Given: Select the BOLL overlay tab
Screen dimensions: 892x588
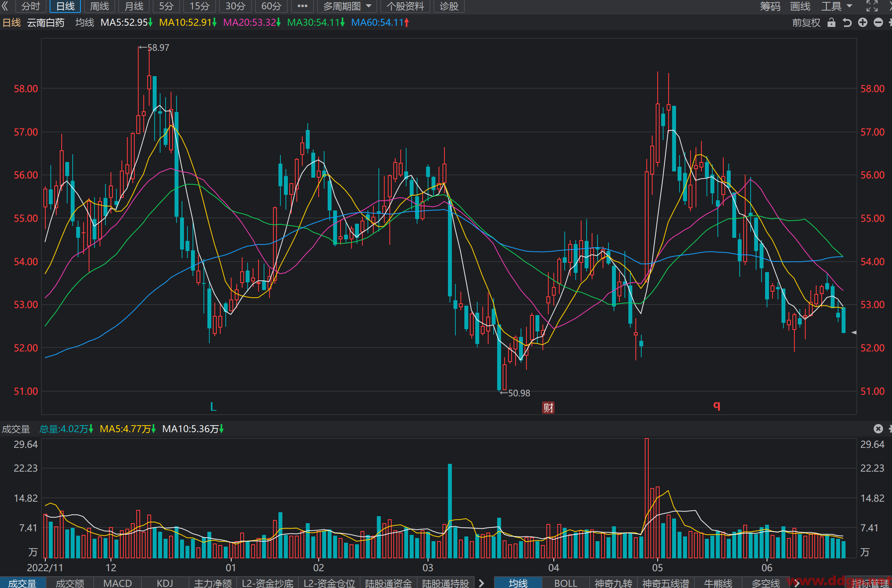Looking at the screenshot, I should 566,583.
